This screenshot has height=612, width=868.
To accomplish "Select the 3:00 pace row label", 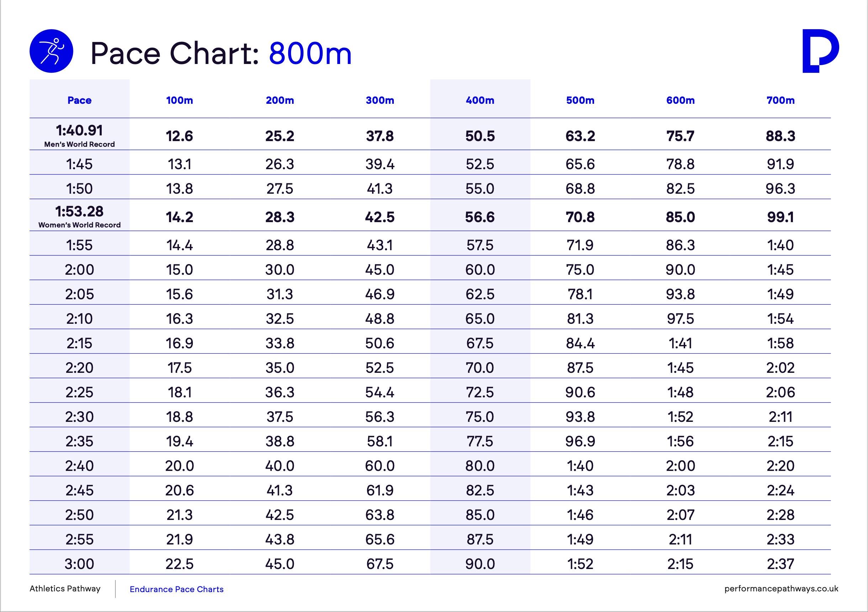I will 79,564.
